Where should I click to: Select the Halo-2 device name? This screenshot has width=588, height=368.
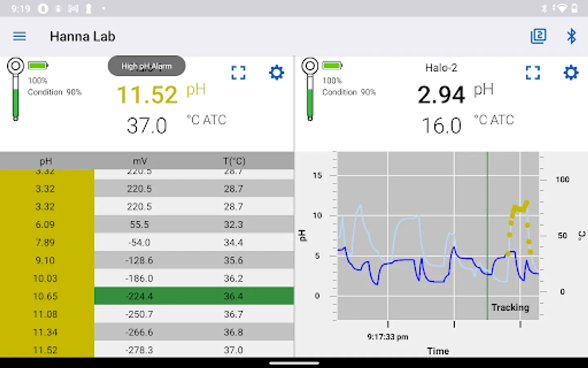point(441,68)
